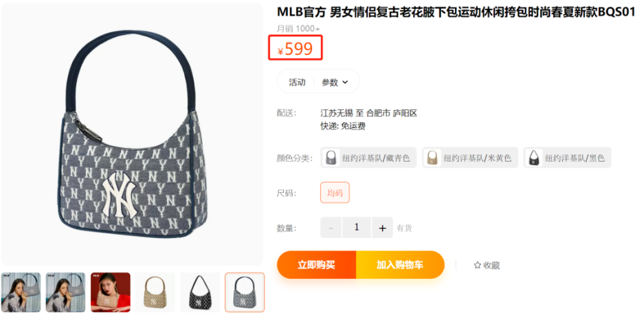The height and width of the screenshot is (320, 644).
Task: Select the 藏青色 navy color option
Action: [368, 158]
